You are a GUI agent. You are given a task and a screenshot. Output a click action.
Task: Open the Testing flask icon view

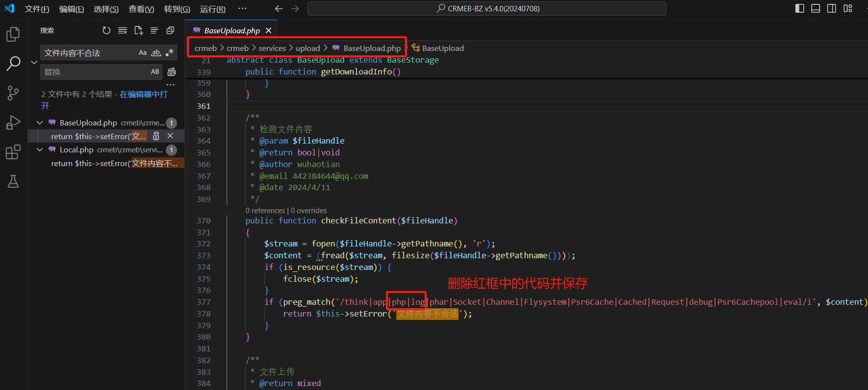pos(13,181)
